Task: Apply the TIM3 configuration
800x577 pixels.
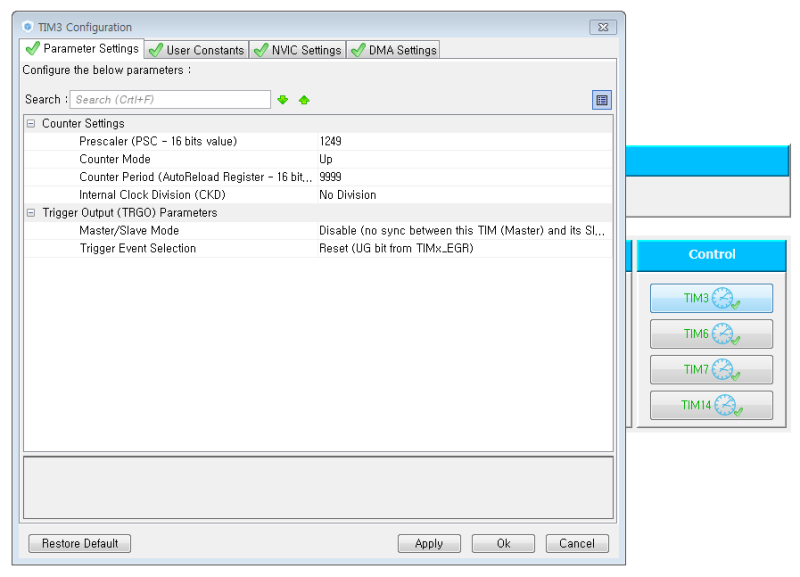Action: coord(429,543)
